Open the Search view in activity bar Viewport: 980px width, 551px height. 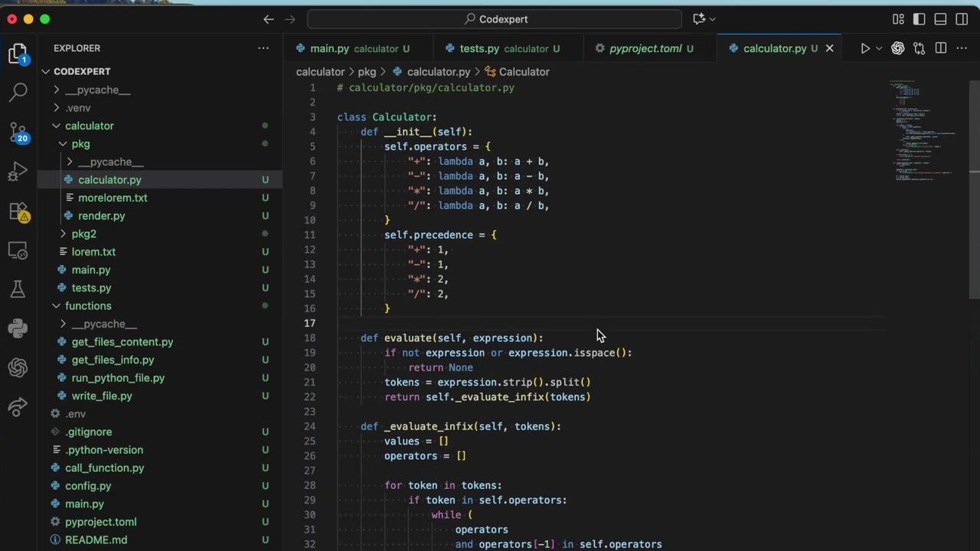[18, 93]
